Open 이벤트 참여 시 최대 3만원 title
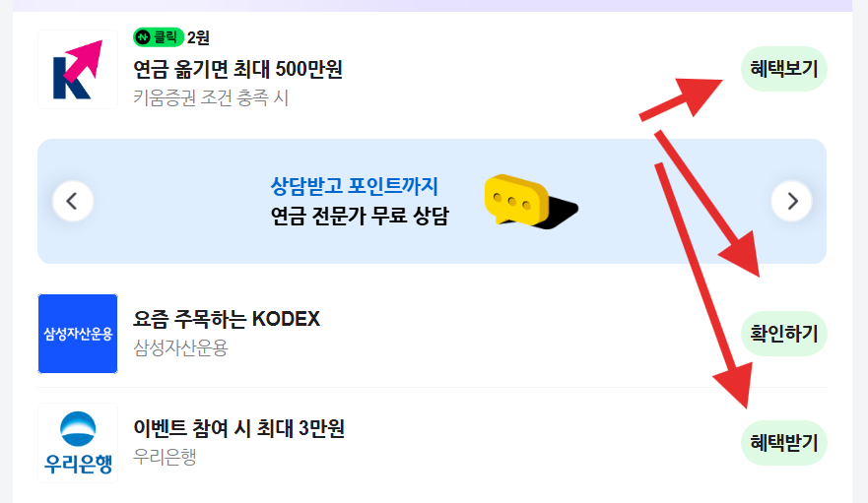The height and width of the screenshot is (503, 868). 239,428
